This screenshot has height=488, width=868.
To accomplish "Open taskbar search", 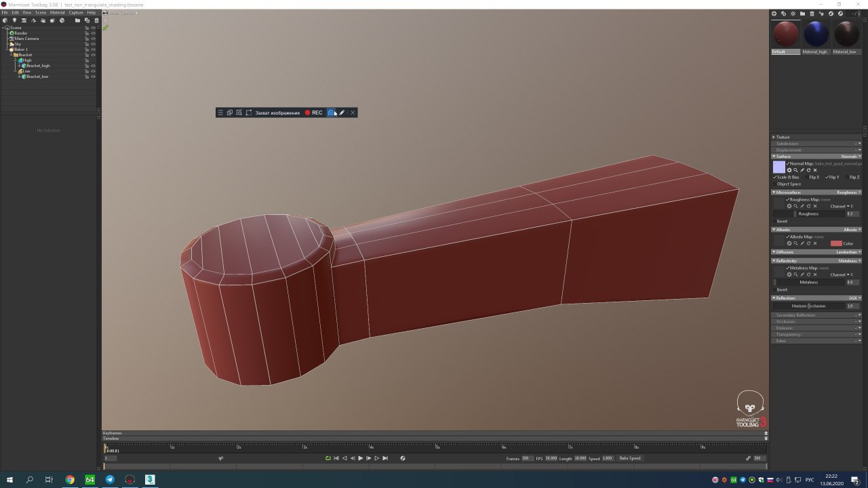I will point(29,480).
